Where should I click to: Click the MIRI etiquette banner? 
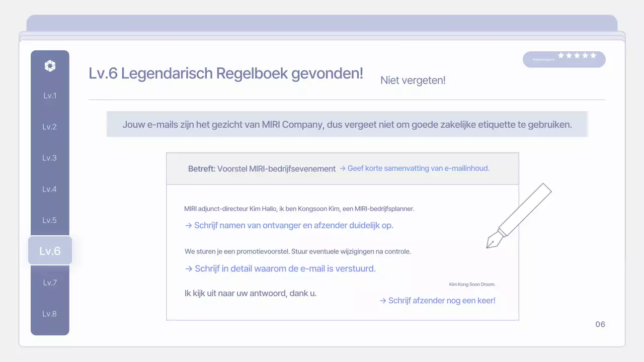click(347, 124)
